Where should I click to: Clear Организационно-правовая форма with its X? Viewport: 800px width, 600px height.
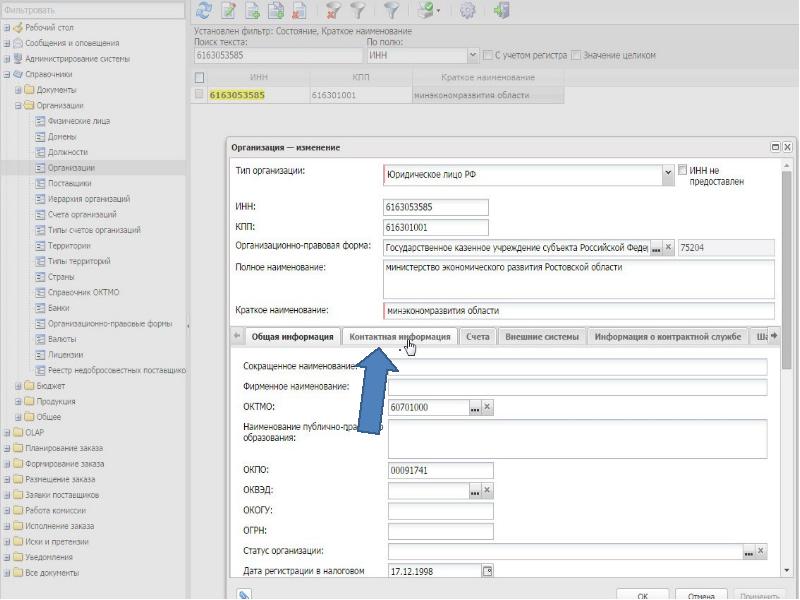coord(668,247)
